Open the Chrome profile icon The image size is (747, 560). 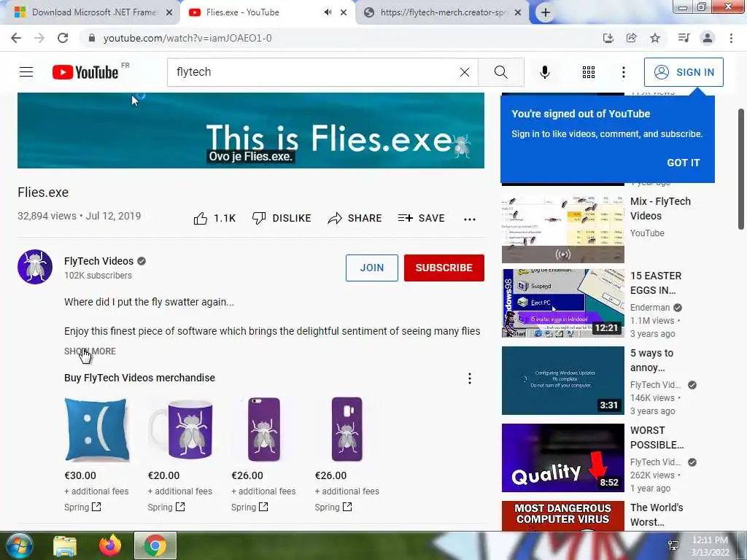(x=708, y=38)
